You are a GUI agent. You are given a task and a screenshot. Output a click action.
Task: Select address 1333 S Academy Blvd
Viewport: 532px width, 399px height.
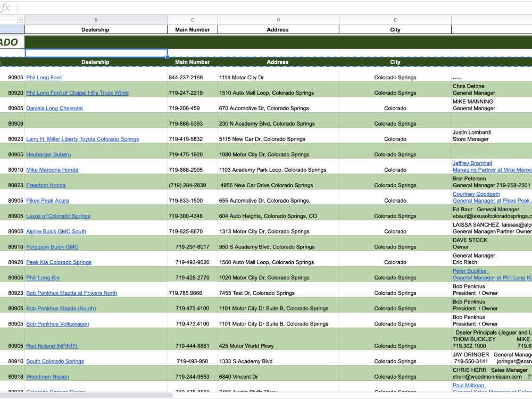tap(246, 361)
